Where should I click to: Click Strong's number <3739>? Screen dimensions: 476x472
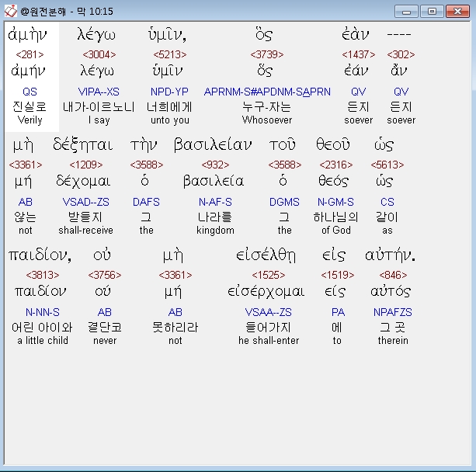coord(267,54)
